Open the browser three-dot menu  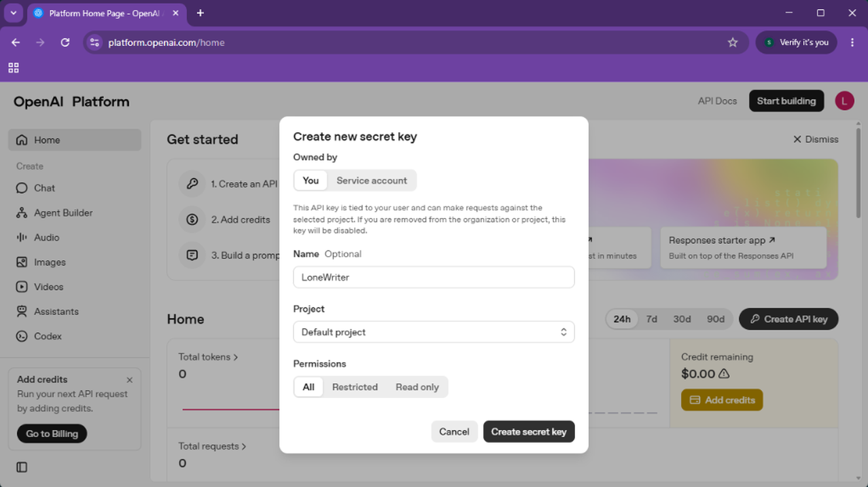(852, 42)
